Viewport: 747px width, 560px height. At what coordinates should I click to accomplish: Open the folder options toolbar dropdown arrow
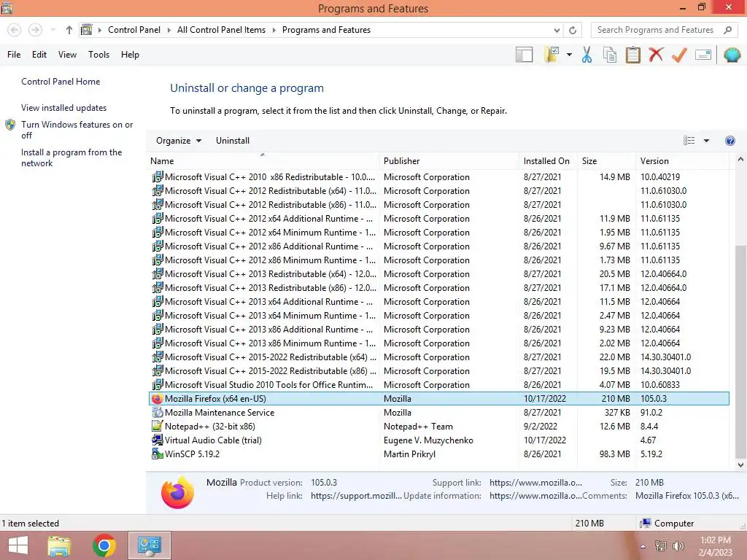tap(569, 55)
